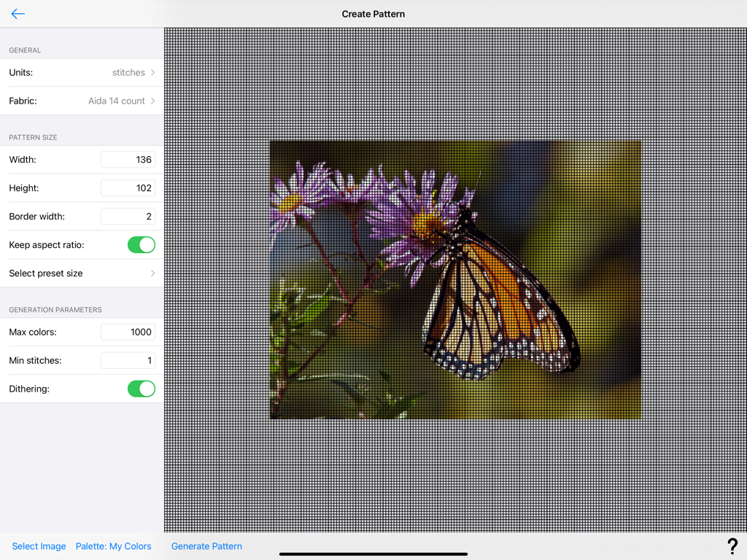Open help via the question mark icon
This screenshot has height=560, width=747.
(x=733, y=545)
